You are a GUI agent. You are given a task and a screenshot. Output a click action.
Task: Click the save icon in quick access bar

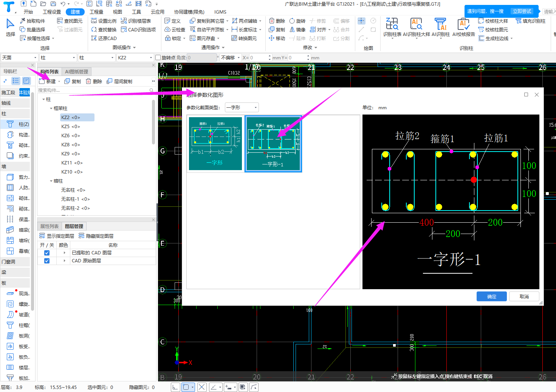click(53, 4)
